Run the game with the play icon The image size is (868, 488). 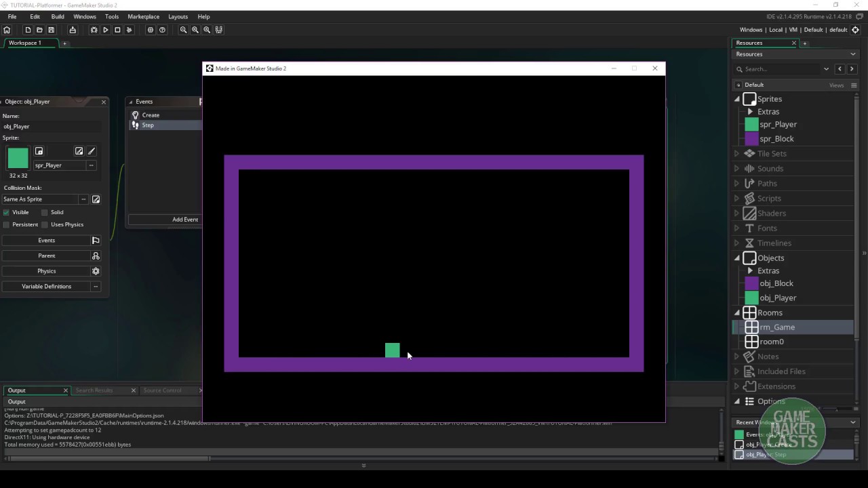pos(106,30)
